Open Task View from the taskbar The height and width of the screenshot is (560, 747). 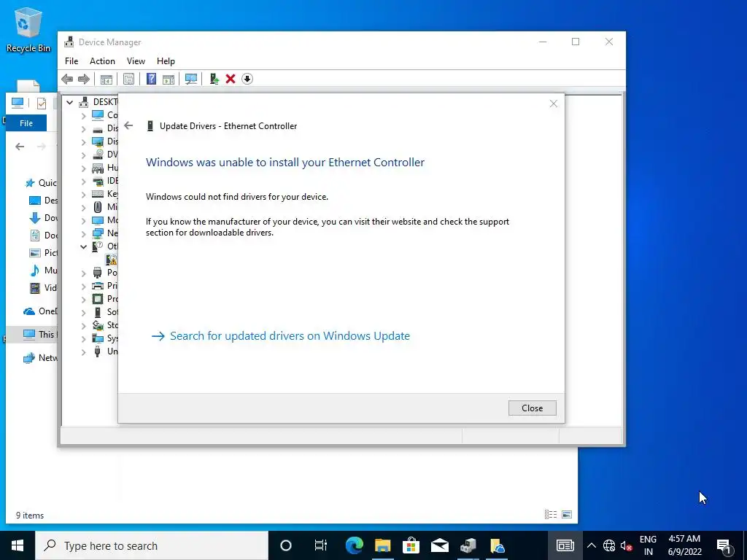coord(321,545)
